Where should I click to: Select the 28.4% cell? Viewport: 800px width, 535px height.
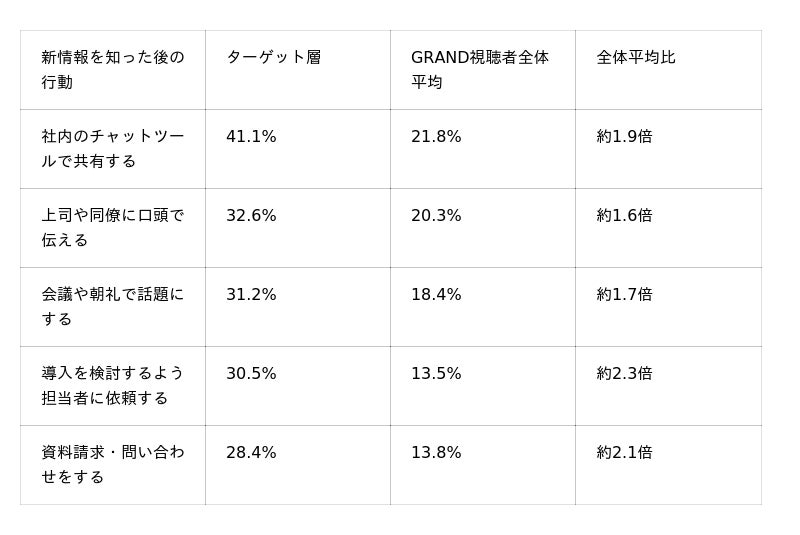[298, 465]
